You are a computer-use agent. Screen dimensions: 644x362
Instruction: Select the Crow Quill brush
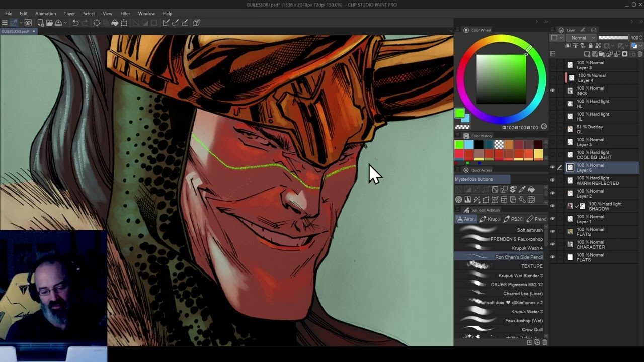(500, 330)
